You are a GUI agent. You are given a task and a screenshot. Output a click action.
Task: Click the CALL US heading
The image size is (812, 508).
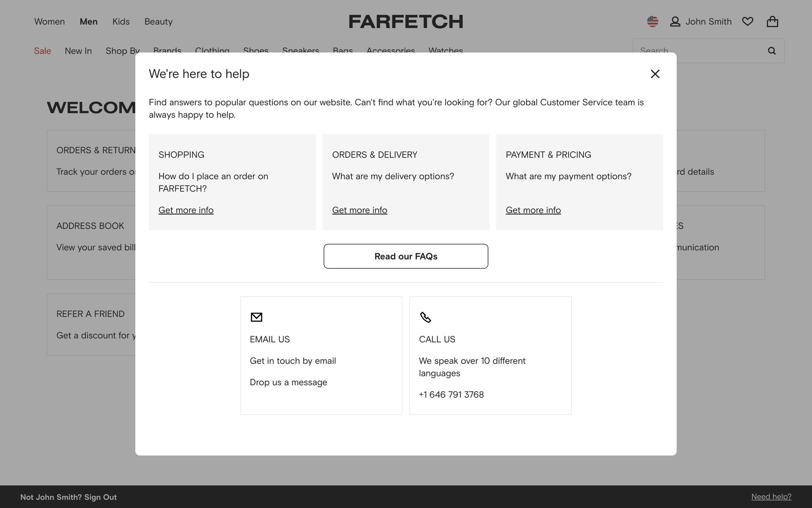pyautogui.click(x=437, y=340)
